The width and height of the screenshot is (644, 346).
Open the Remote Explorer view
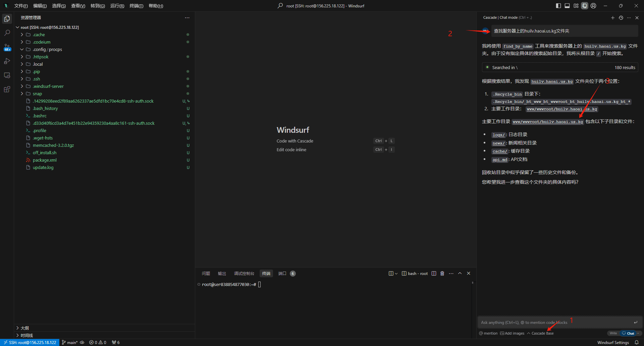click(7, 75)
